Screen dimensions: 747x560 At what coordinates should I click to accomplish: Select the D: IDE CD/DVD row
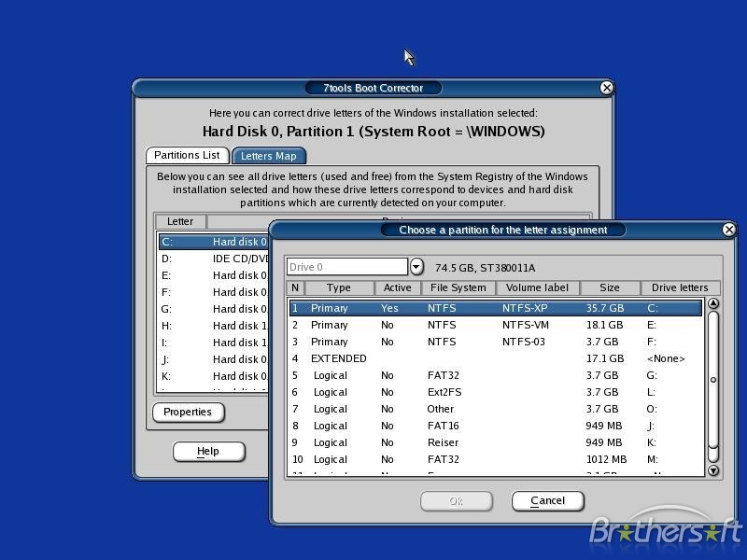click(214, 259)
